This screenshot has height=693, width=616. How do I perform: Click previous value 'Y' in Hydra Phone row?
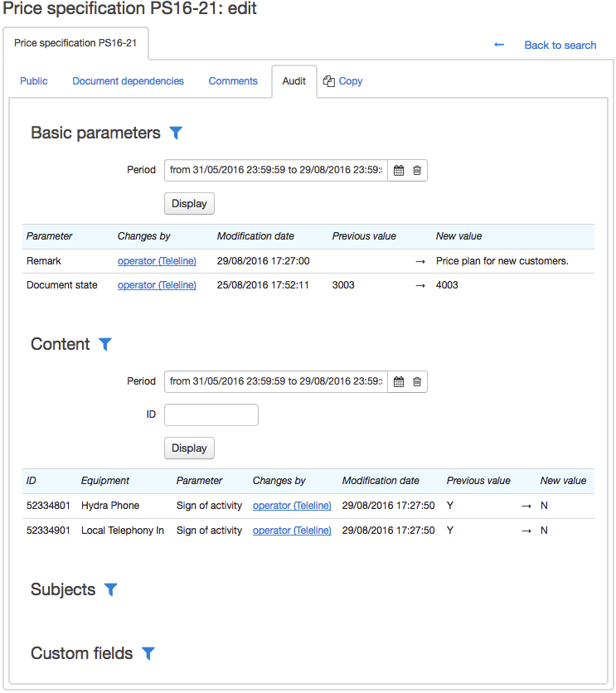450,505
